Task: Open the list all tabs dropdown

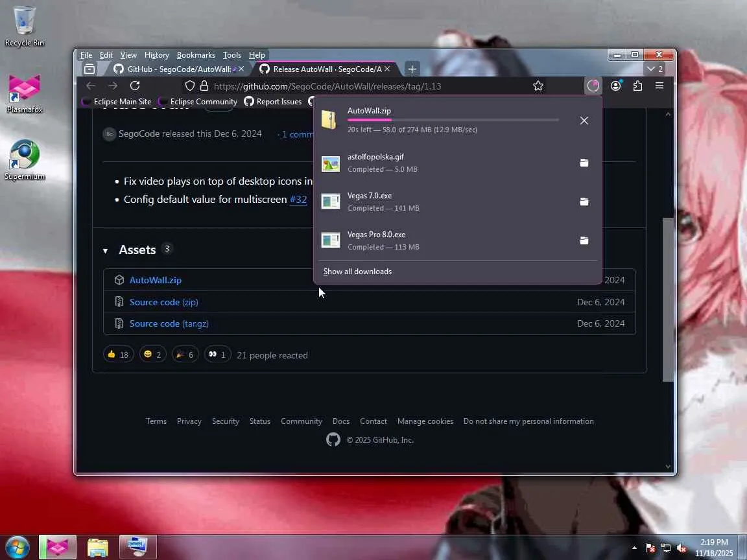Action: pos(655,69)
